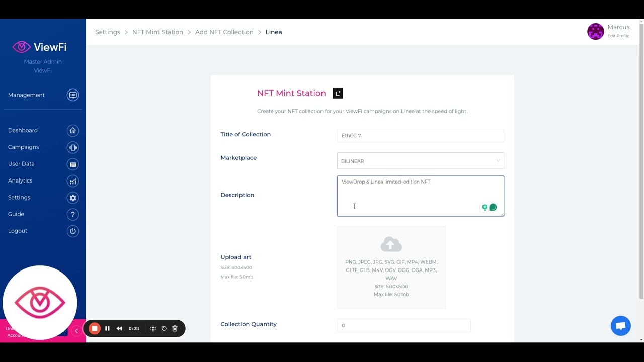Image resolution: width=644 pixels, height=362 pixels.
Task: Click the Guide question mark icon
Action: tap(73, 214)
